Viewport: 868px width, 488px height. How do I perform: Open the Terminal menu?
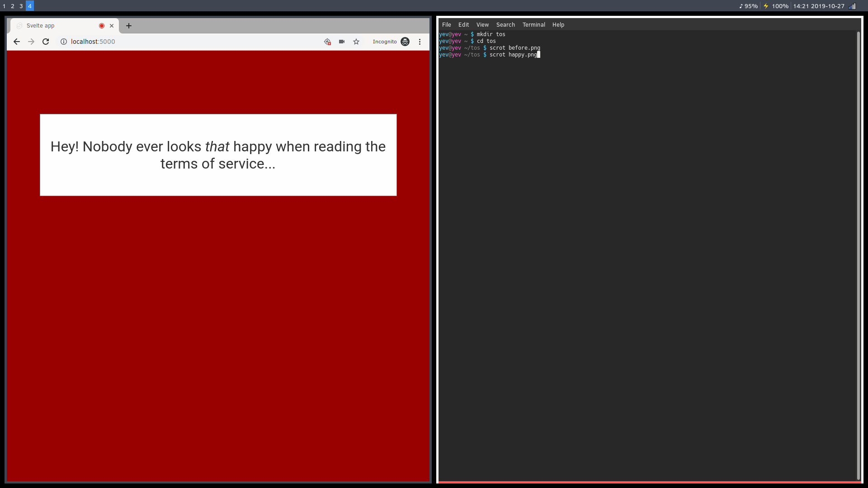coord(533,25)
